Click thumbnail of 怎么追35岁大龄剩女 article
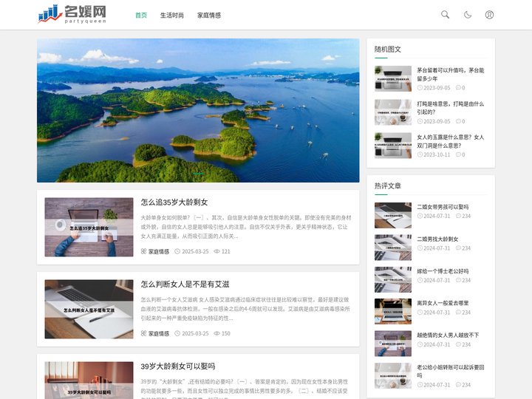The width and height of the screenshot is (532, 399). (89, 227)
